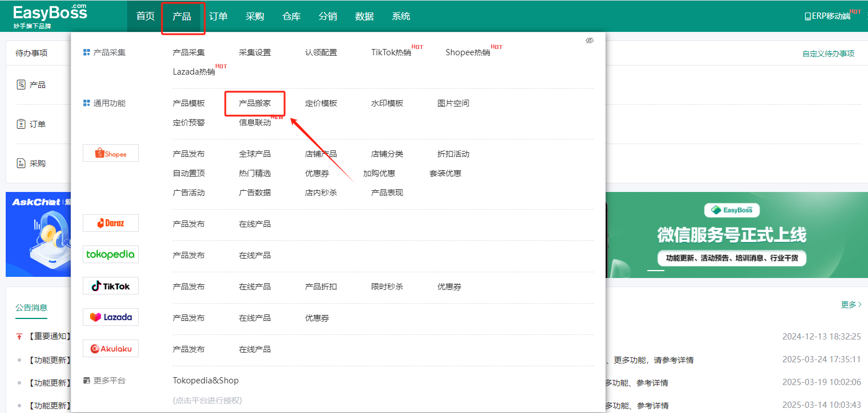Open 定价预警

pos(189,122)
